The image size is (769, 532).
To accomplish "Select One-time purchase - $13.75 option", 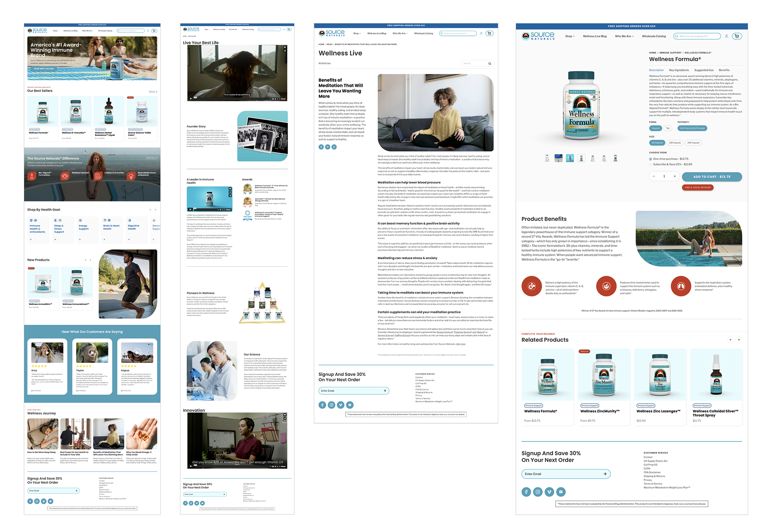I will click(x=668, y=159).
